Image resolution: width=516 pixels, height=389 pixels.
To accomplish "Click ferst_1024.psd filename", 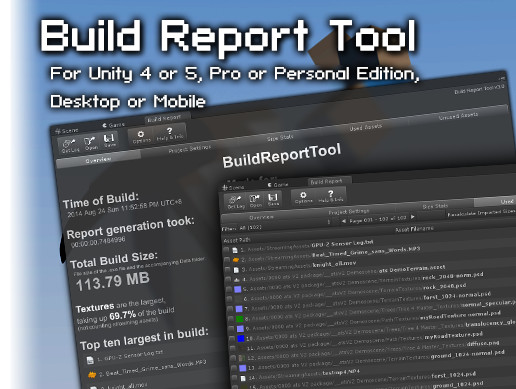I will 453,375.
